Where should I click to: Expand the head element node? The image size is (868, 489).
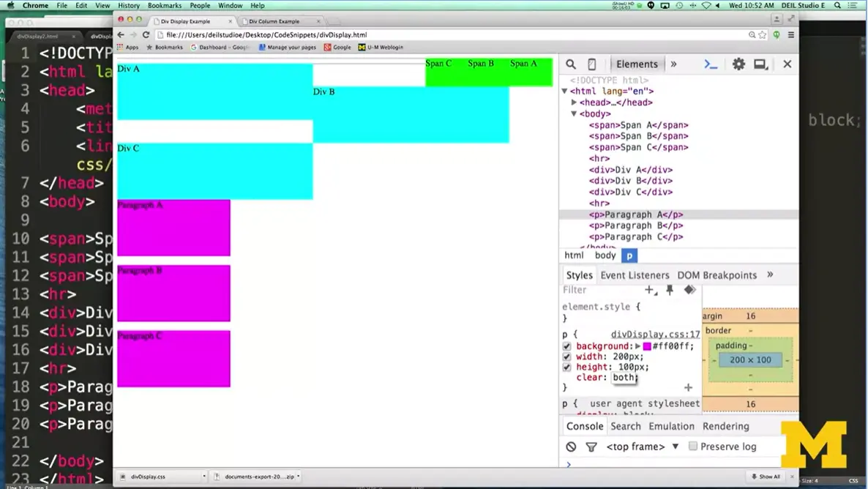pos(575,102)
